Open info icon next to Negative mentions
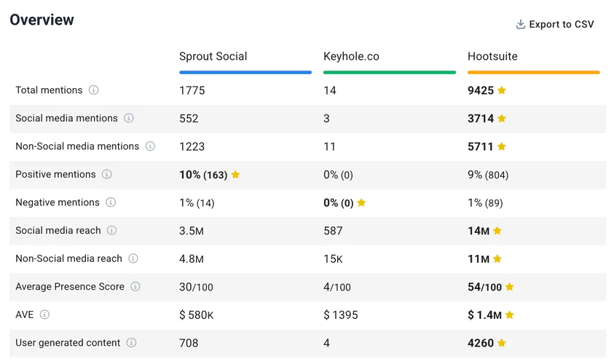This screenshot has height=364, width=614. (111, 202)
